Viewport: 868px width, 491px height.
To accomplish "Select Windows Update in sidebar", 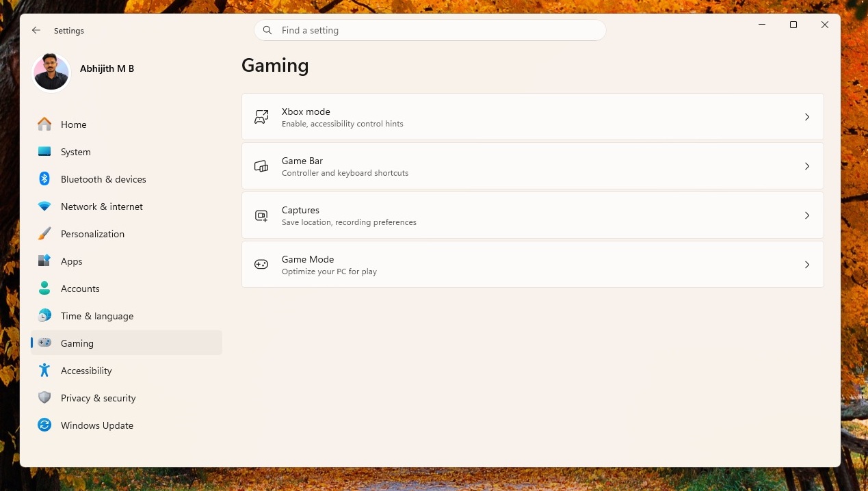I will click(x=127, y=425).
